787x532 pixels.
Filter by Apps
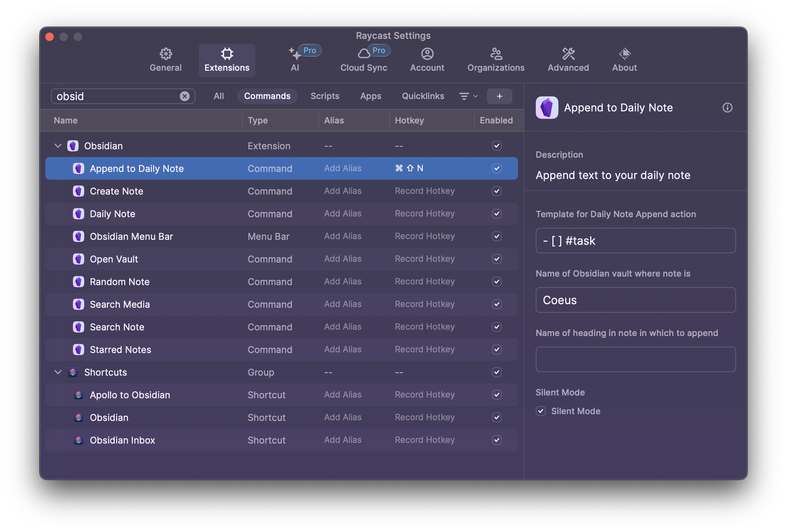tap(370, 96)
